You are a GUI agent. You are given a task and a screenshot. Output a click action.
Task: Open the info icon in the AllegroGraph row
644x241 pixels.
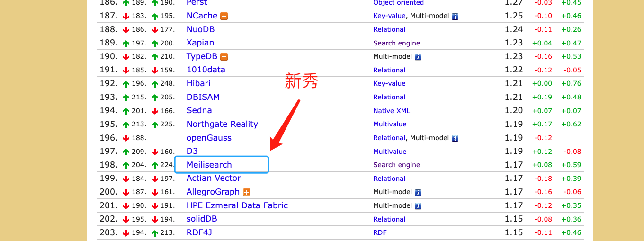418,193
